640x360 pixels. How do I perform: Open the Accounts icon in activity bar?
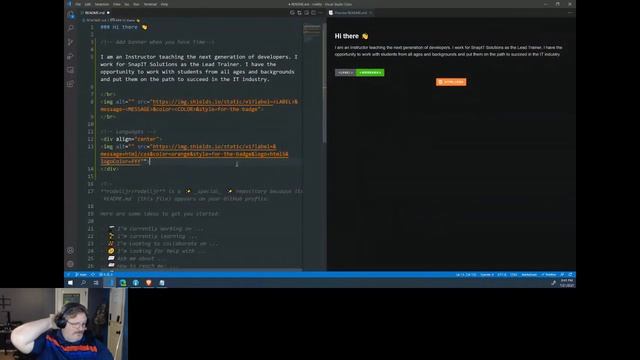pos(71,250)
